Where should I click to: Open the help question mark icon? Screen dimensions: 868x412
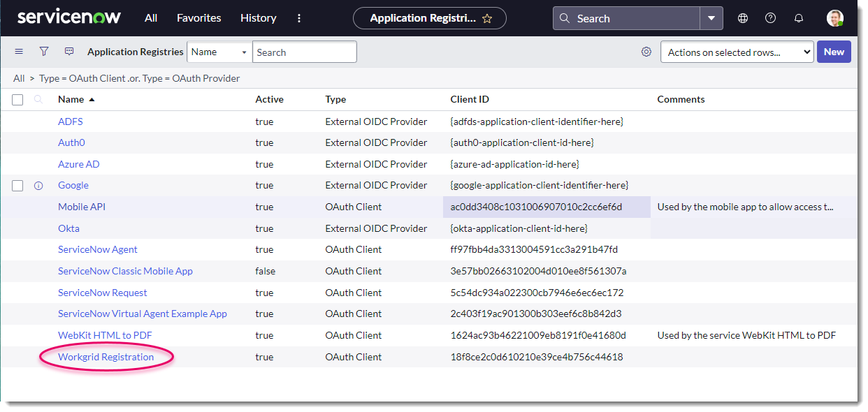coord(770,18)
